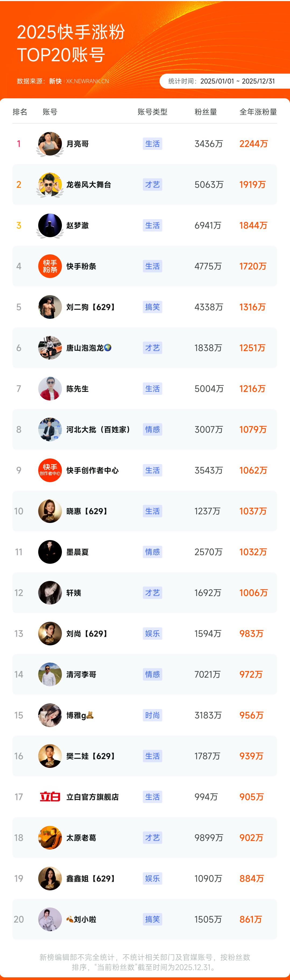Click the 账号类型 column header
The width and height of the screenshot is (290, 980).
pyautogui.click(x=153, y=112)
